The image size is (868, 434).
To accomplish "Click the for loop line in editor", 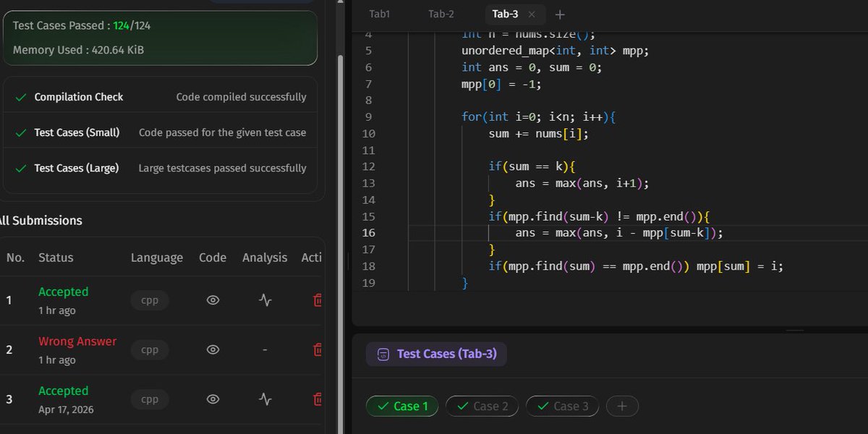I will 538,117.
